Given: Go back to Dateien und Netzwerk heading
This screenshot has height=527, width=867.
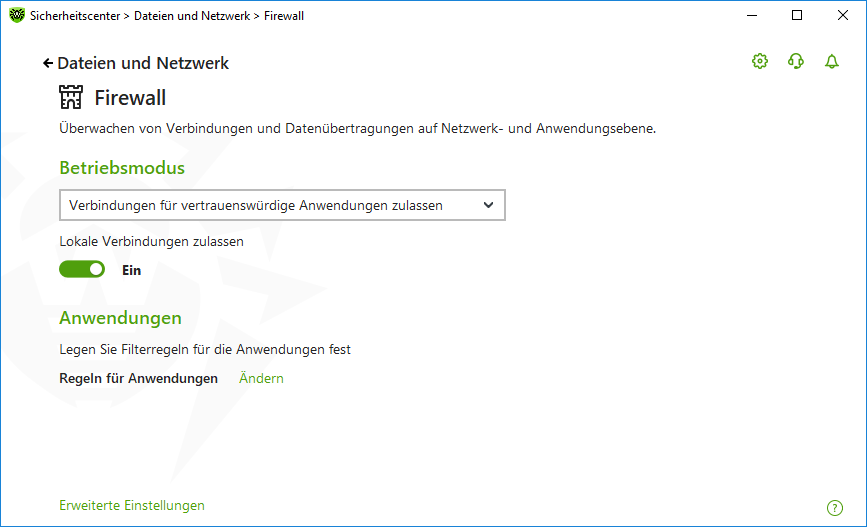Looking at the screenshot, I should [x=143, y=64].
